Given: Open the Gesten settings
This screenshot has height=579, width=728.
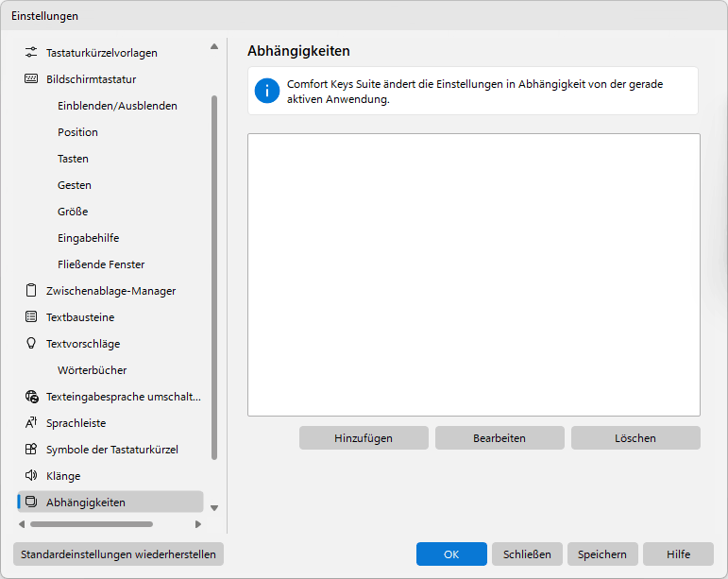Looking at the screenshot, I should tap(75, 185).
